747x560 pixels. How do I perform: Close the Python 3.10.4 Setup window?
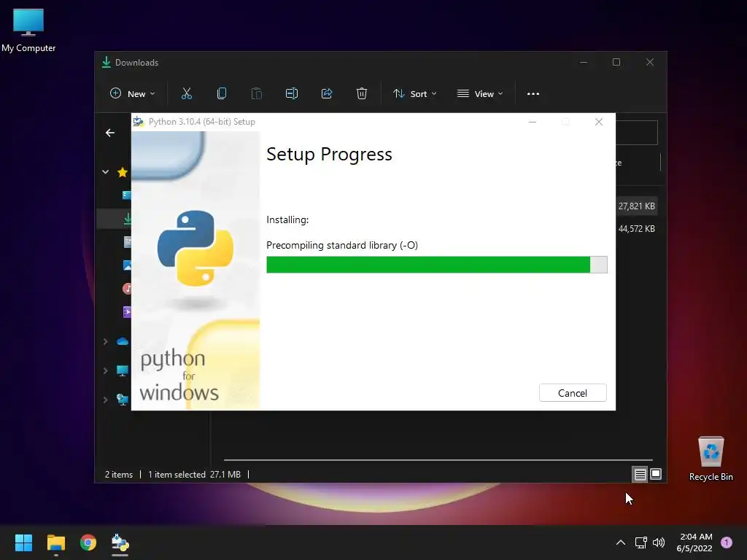(x=599, y=122)
